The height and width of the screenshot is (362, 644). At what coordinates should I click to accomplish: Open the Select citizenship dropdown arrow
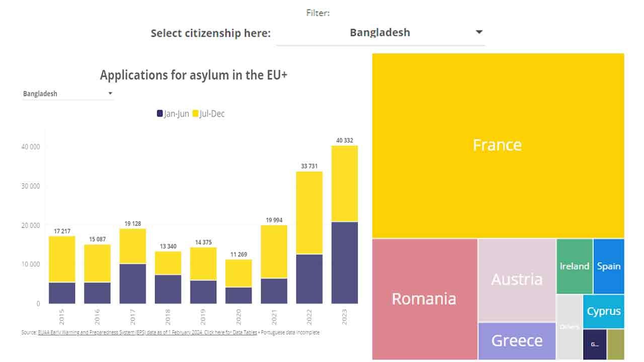tap(479, 32)
